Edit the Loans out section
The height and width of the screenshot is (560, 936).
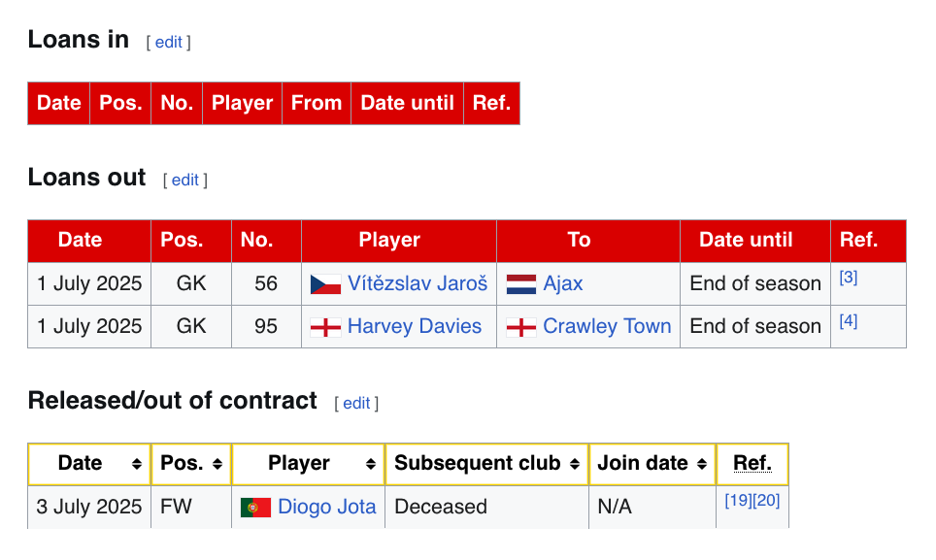pos(185,181)
